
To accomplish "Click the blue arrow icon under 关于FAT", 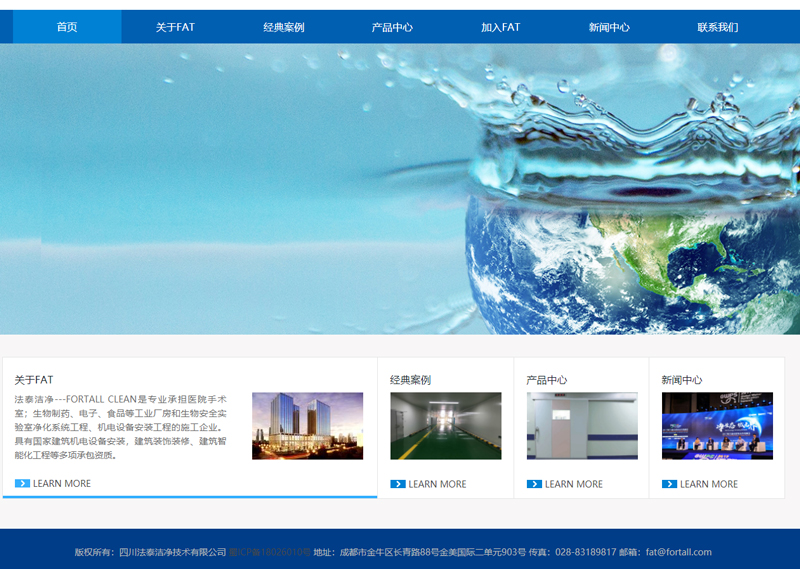I will 22,484.
